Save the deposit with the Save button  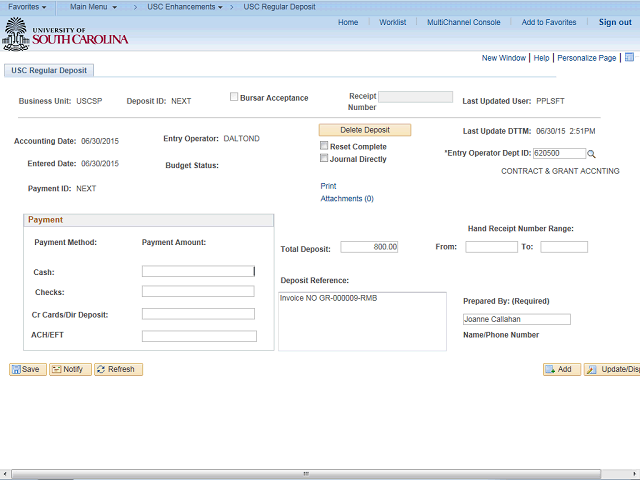pos(28,369)
